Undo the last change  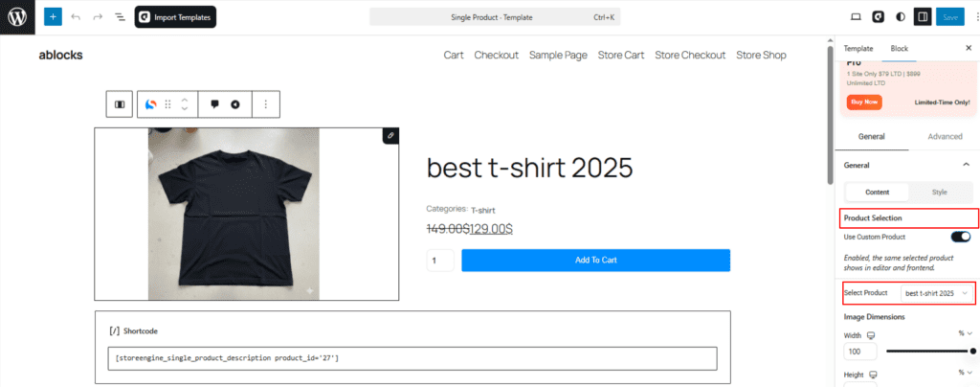click(76, 17)
